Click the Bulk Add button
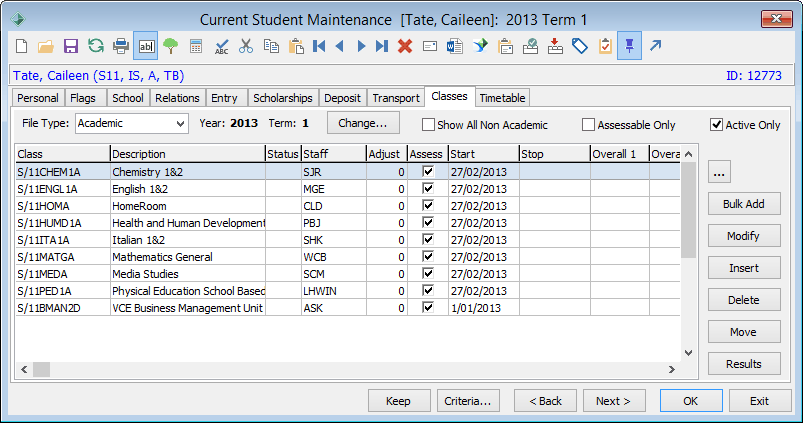Image resolution: width=803 pixels, height=423 pixels. coord(744,204)
